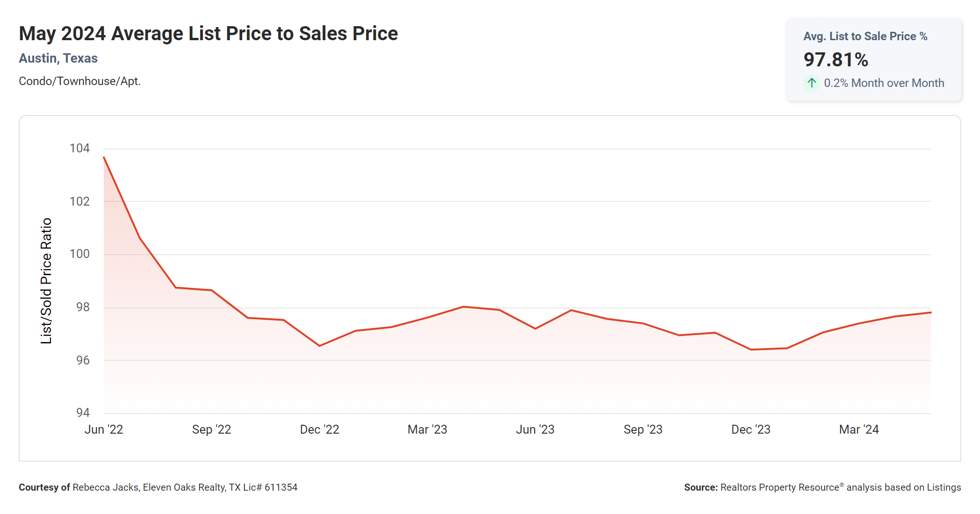Select the "Condo/Townhouse/Apt." property type label
980x514 pixels.
(79, 81)
